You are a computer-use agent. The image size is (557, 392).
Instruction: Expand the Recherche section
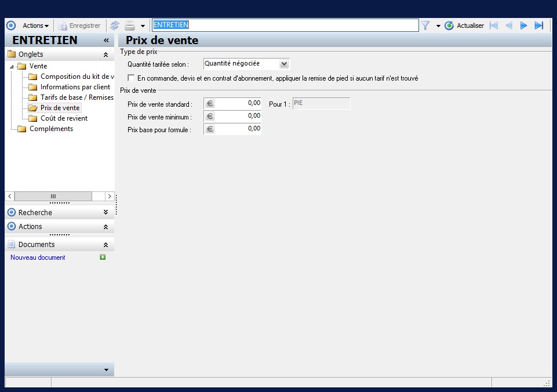point(105,212)
